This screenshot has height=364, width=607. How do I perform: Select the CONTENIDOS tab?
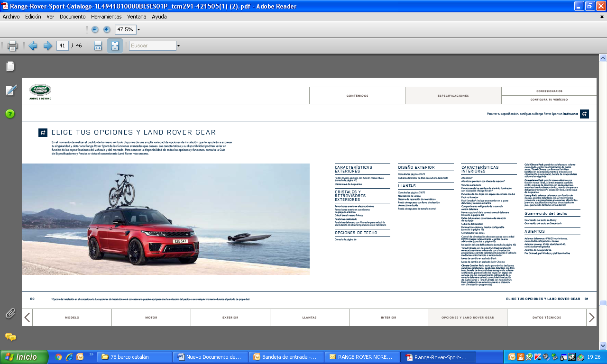(x=357, y=96)
